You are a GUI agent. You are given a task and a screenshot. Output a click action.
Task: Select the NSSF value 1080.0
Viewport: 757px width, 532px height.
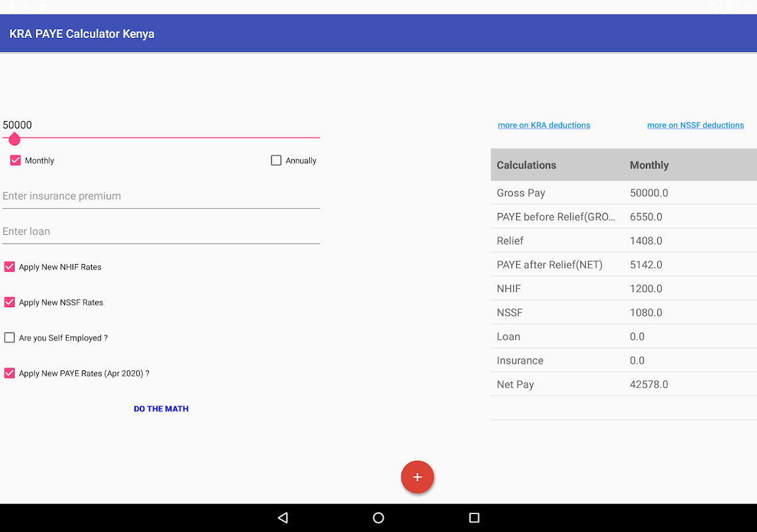pos(646,313)
